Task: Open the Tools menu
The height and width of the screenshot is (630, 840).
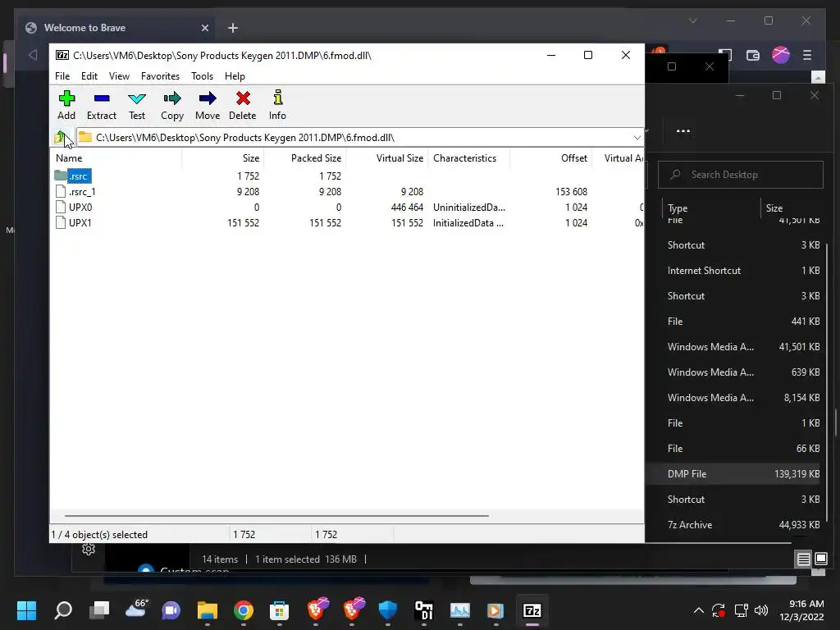Action: click(x=202, y=76)
